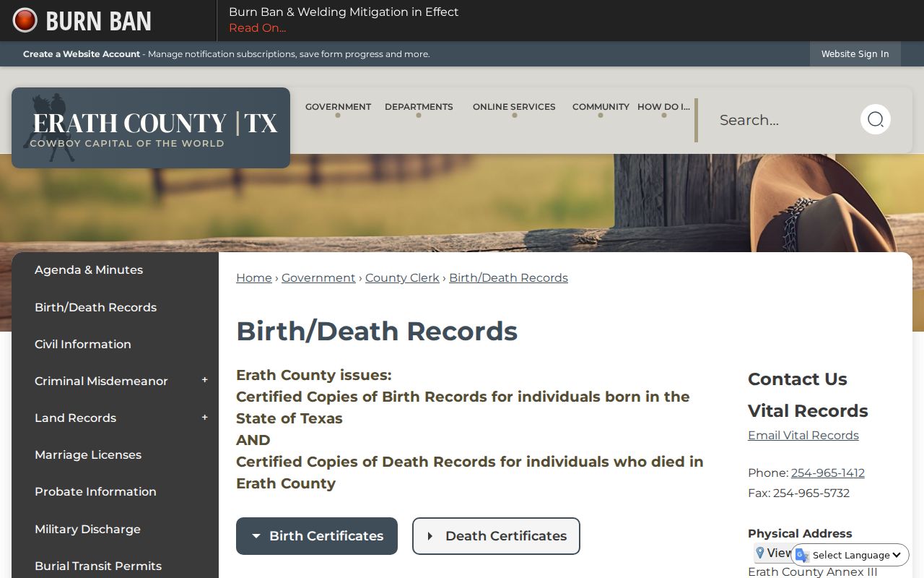Click Birth/Death Records breadcrumb link
This screenshot has width=924, height=578.
508,277
